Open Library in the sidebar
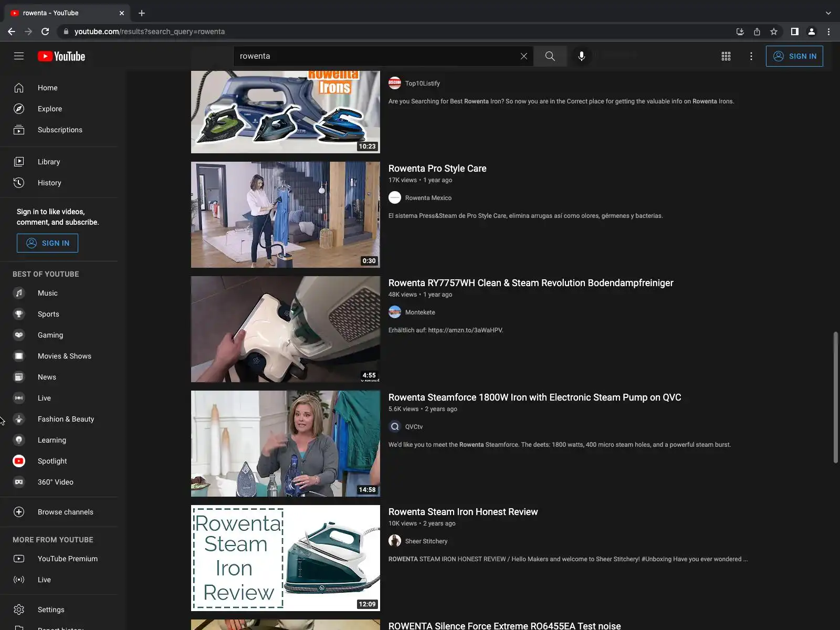 coord(59,162)
